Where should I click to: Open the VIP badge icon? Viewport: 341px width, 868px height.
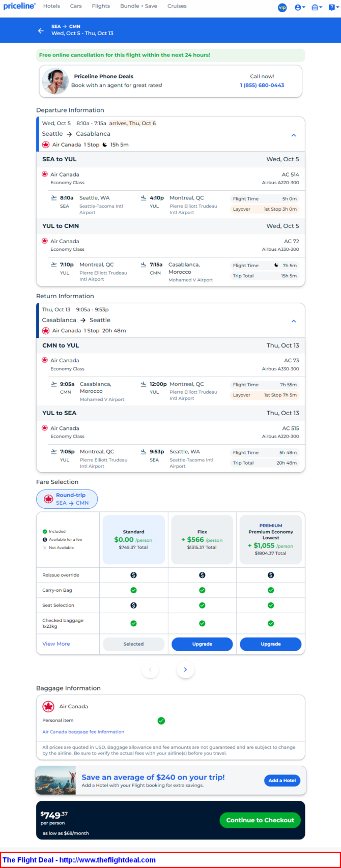282,7
